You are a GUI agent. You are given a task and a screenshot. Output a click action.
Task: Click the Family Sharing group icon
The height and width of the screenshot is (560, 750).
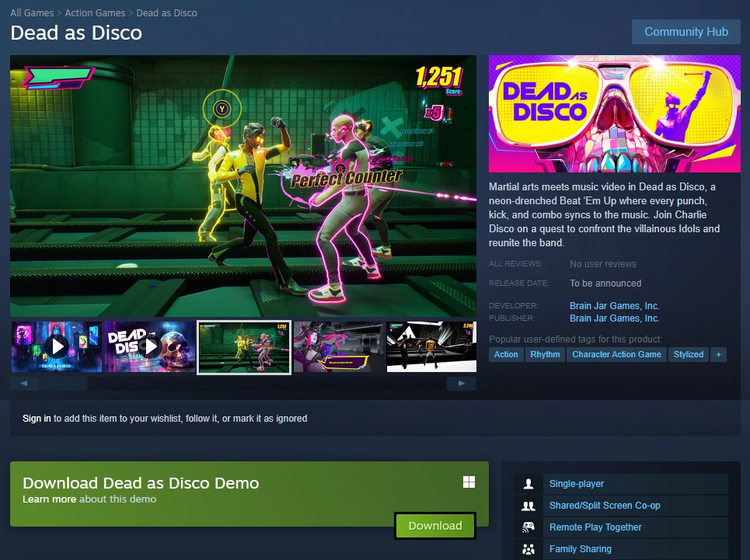coord(528,549)
